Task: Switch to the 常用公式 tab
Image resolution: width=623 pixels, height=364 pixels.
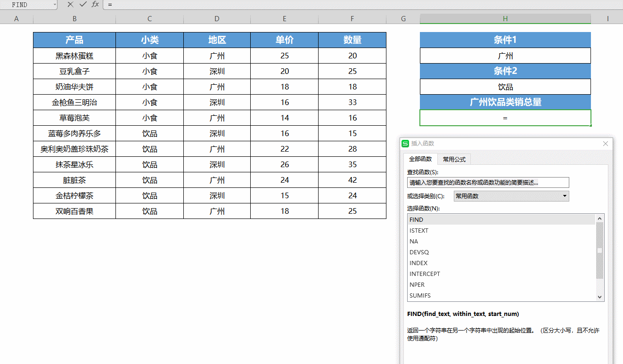Action: click(x=454, y=160)
